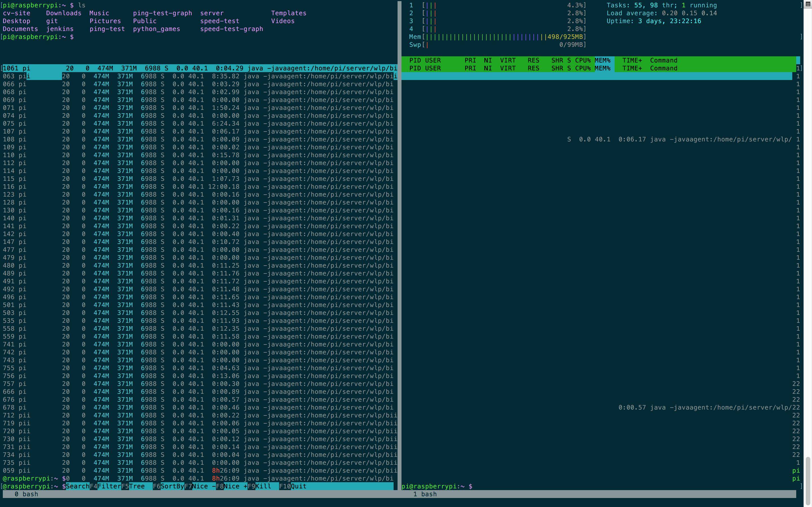Click F8 Nice + to raise niceness
The height and width of the screenshot is (507, 812).
(x=235, y=486)
